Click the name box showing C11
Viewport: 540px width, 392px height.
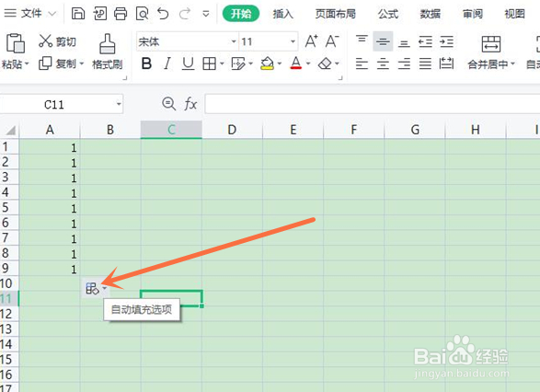[54, 104]
